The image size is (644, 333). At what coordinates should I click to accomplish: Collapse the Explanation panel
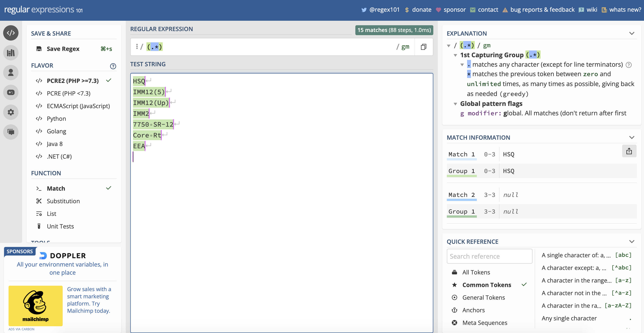[x=632, y=33]
